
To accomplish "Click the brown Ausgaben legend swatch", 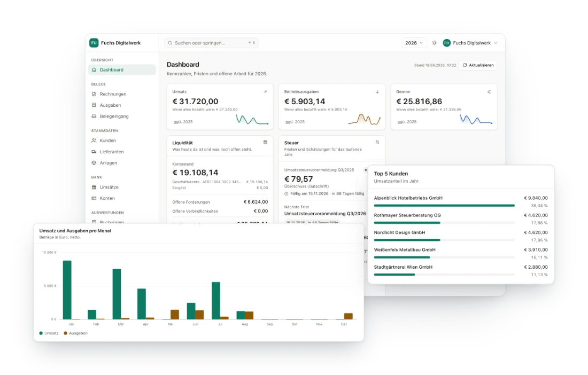I will tap(66, 333).
